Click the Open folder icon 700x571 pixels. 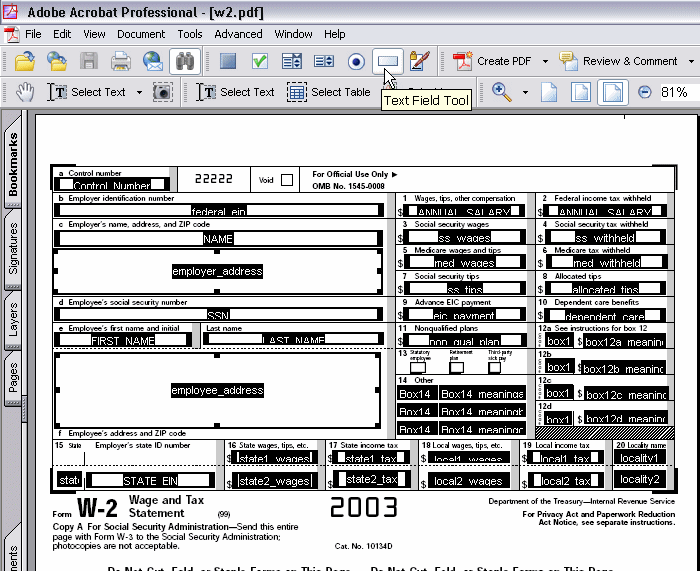25,61
